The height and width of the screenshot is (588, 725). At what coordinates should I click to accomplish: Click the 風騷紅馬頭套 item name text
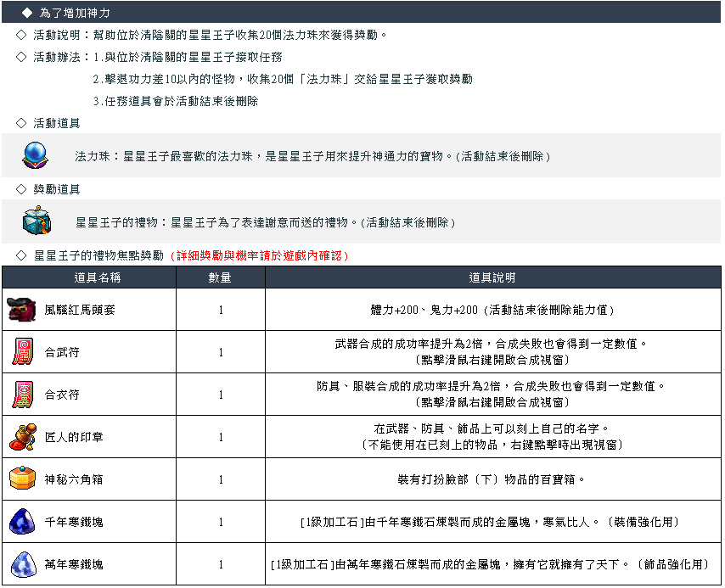(x=80, y=310)
